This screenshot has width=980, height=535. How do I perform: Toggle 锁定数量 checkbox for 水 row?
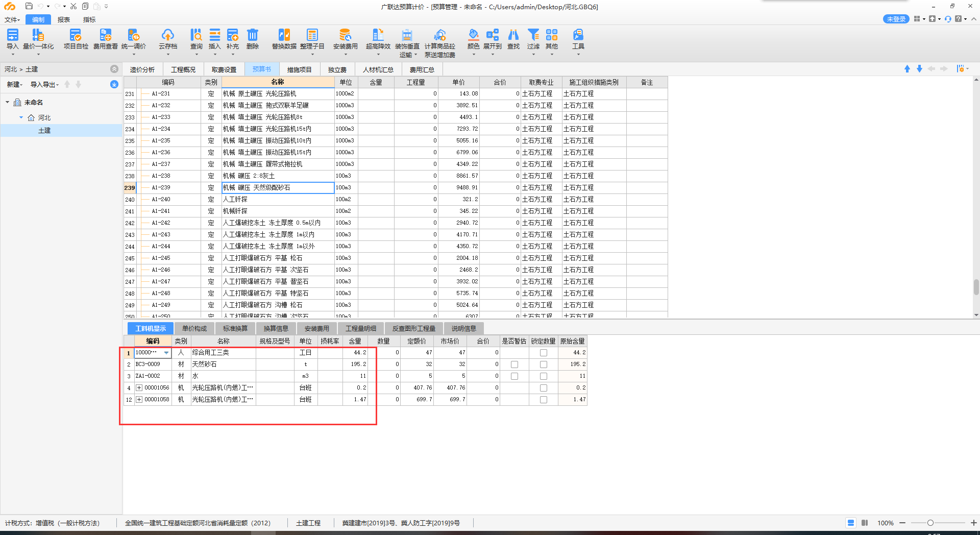coord(544,376)
